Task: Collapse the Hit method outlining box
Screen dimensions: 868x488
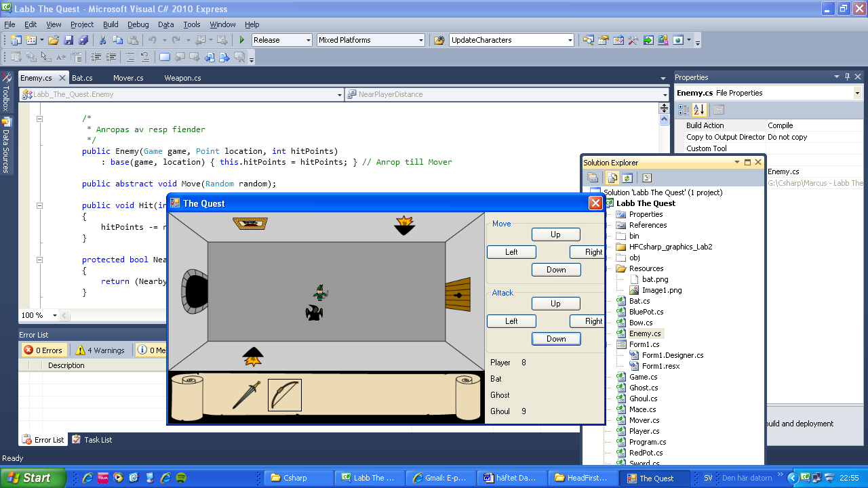Action: (39, 205)
